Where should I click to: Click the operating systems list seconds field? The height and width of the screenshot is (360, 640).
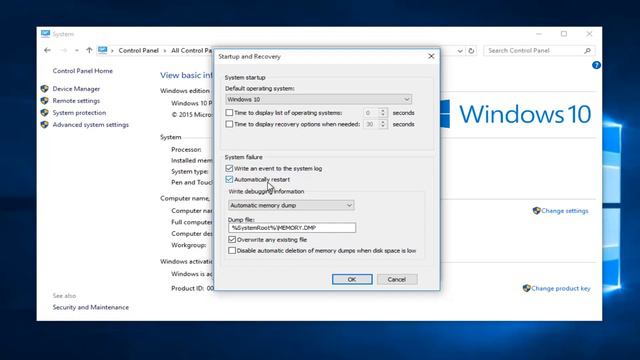[371, 113]
